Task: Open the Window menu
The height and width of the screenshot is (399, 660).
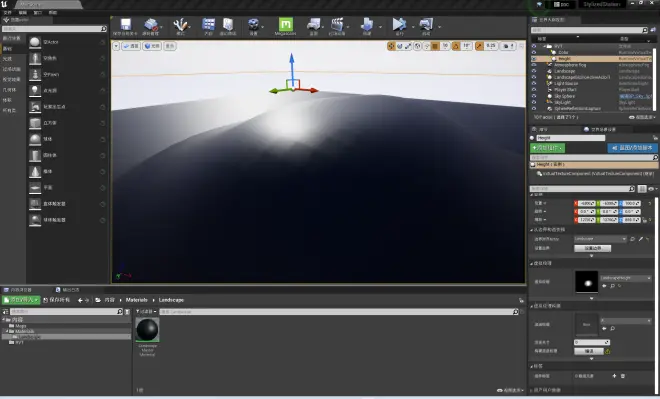Action: pyautogui.click(x=38, y=13)
